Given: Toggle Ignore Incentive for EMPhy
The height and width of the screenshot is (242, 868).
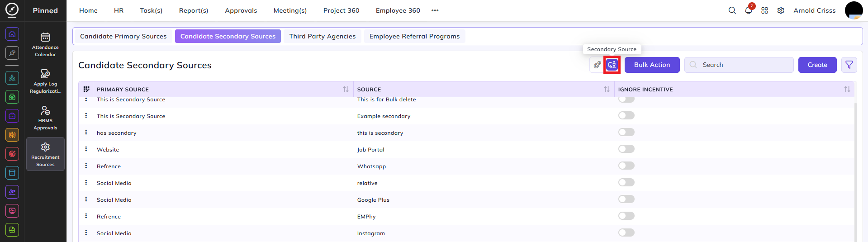Looking at the screenshot, I should tap(626, 216).
